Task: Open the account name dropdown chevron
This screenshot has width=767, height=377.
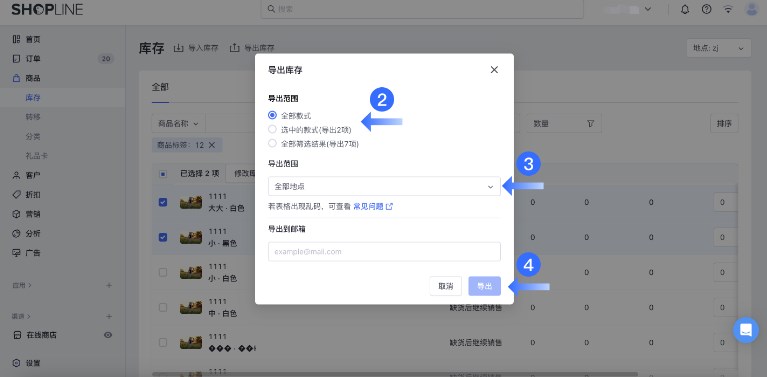Action: [648, 9]
